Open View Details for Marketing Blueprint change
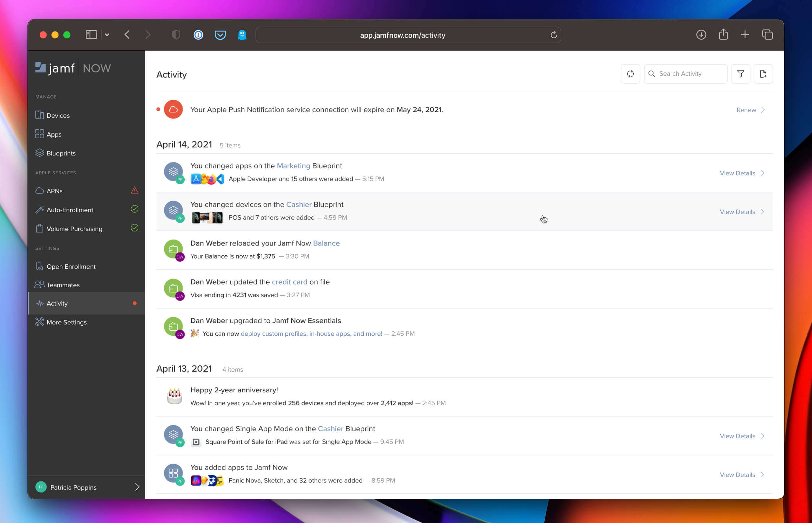 pos(737,173)
